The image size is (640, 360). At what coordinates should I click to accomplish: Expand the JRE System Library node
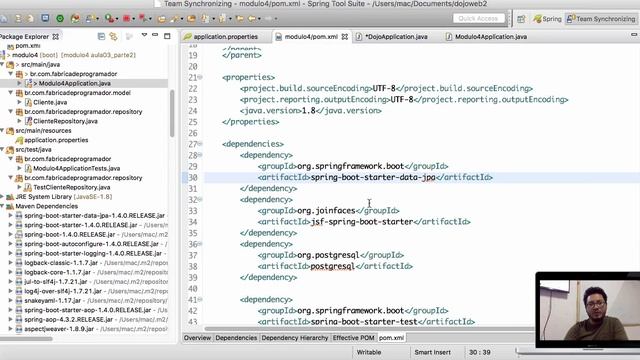pyautogui.click(x=2, y=197)
